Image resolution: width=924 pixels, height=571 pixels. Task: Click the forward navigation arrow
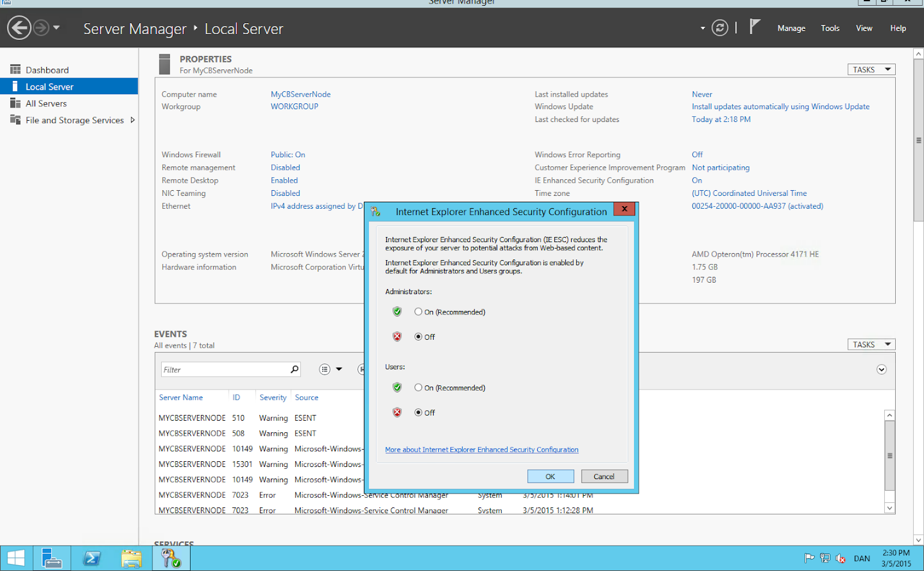41,28
